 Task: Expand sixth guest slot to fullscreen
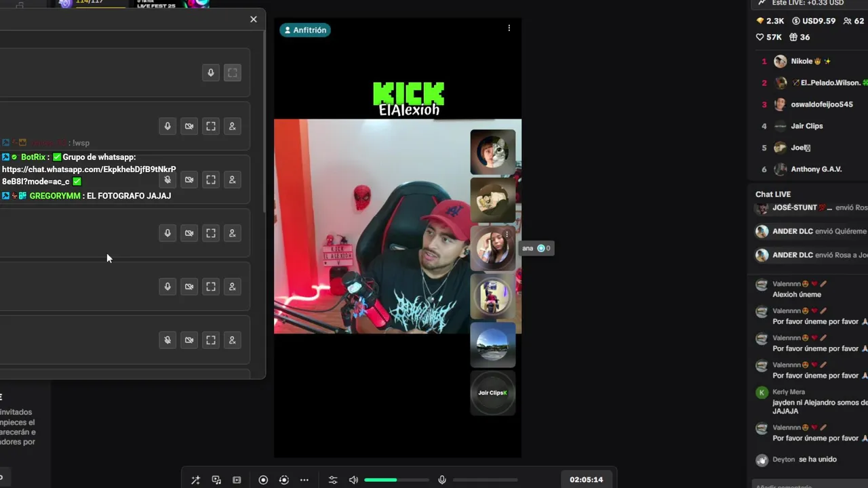211,340
